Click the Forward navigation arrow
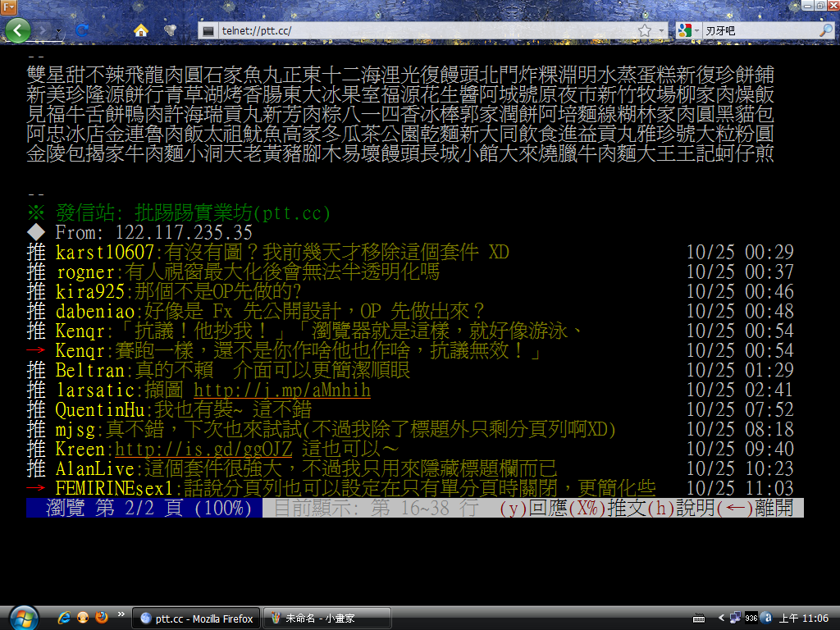The image size is (840, 630). pos(44,30)
